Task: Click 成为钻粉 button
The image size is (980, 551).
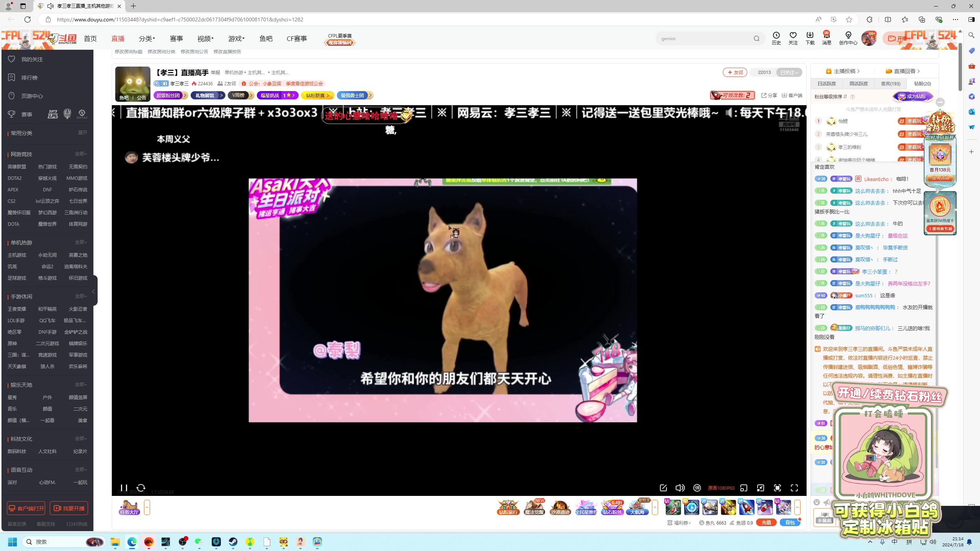Action: point(913,96)
